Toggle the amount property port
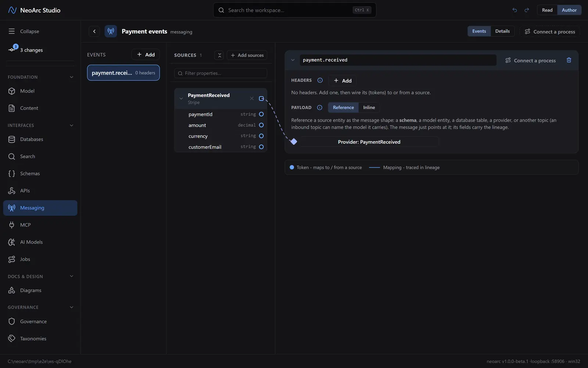The height and width of the screenshot is (368, 588). [x=261, y=125]
